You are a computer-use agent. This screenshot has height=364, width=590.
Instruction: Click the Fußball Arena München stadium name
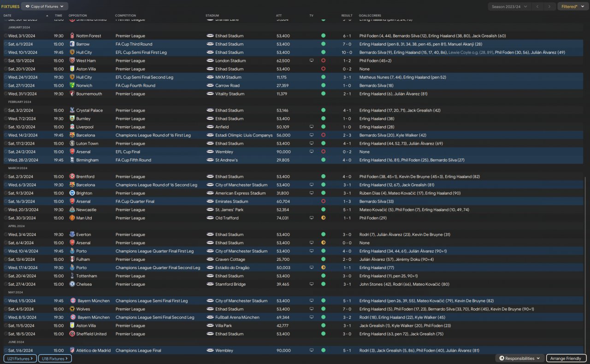[237, 317]
